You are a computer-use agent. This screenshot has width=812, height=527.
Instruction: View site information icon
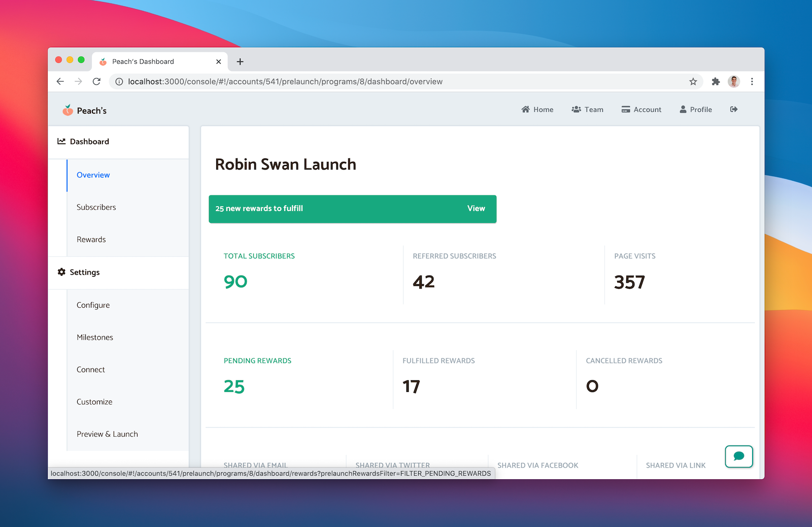click(119, 81)
